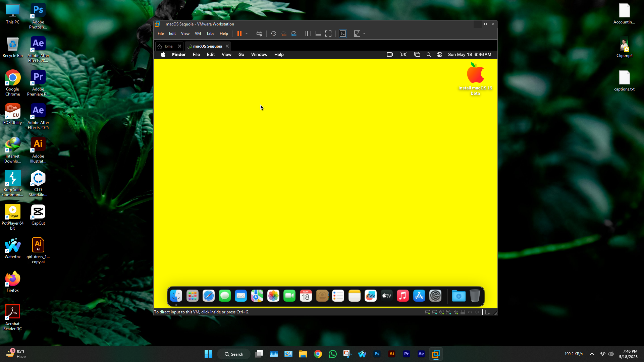644x362 pixels.
Task: Expand the power options dropdown arrow
Action: (247, 34)
